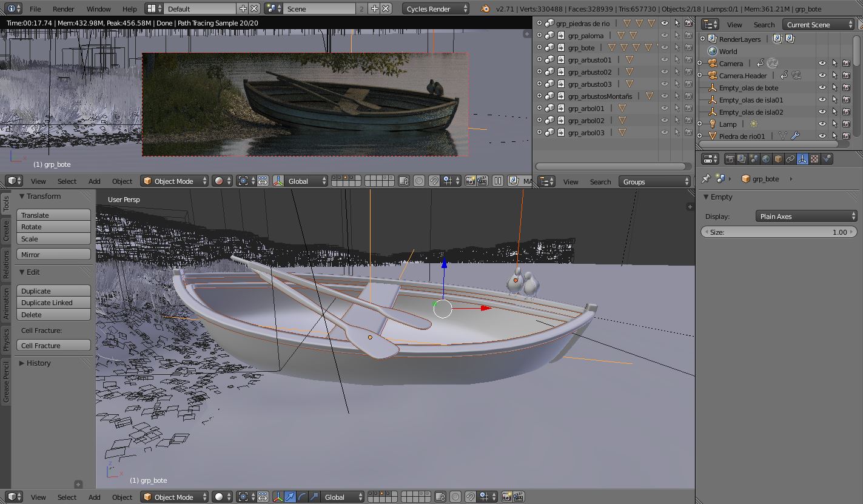This screenshot has width=863, height=504.
Task: Click the empty Size value slider
Action: pyautogui.click(x=779, y=232)
